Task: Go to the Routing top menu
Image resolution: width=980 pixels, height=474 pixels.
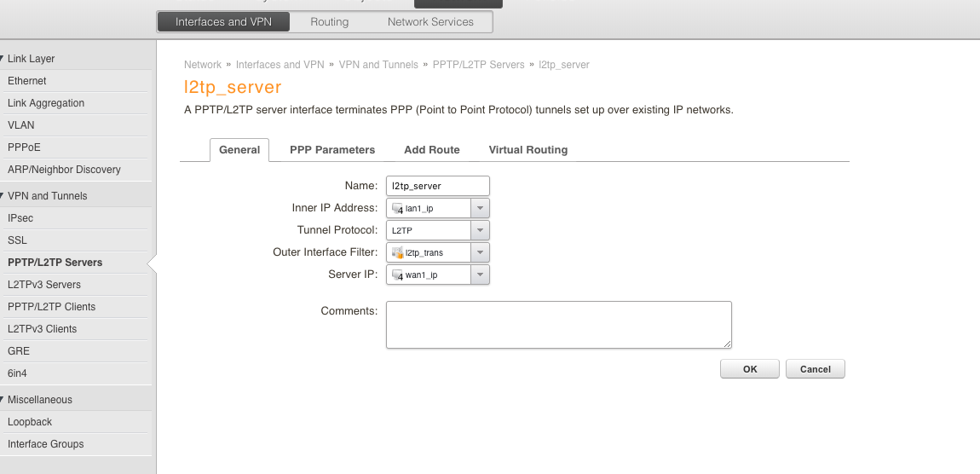Action: coord(329,22)
